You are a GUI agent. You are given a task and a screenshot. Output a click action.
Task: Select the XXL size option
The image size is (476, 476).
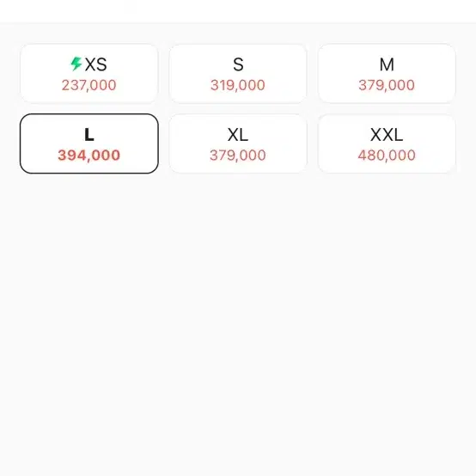[387, 143]
